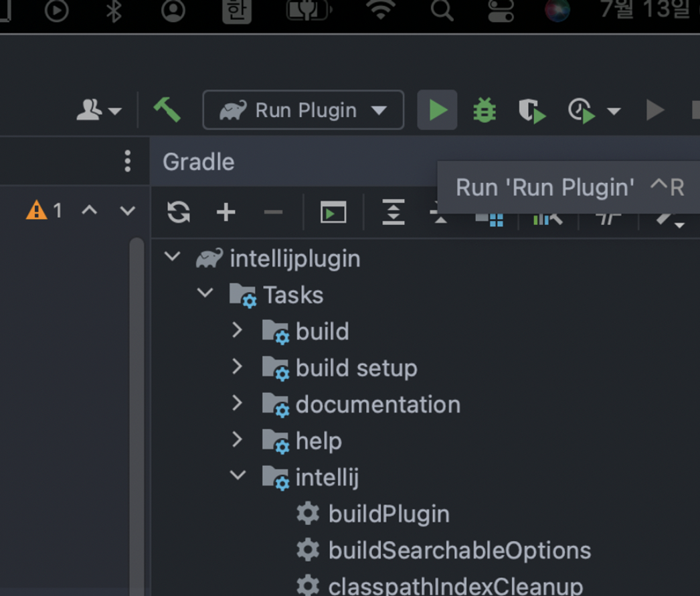The image size is (700, 596).
Task: Execute Gradle Task icon
Action: (x=333, y=212)
